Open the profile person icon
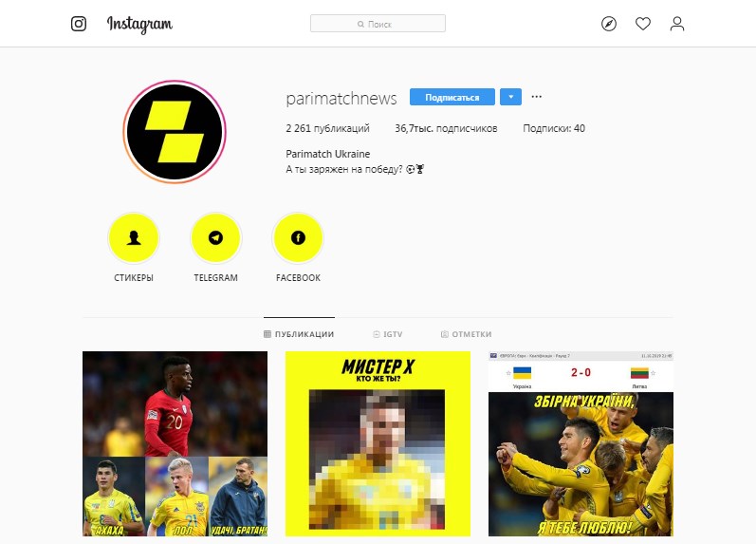This screenshot has width=756, height=544. [x=677, y=24]
